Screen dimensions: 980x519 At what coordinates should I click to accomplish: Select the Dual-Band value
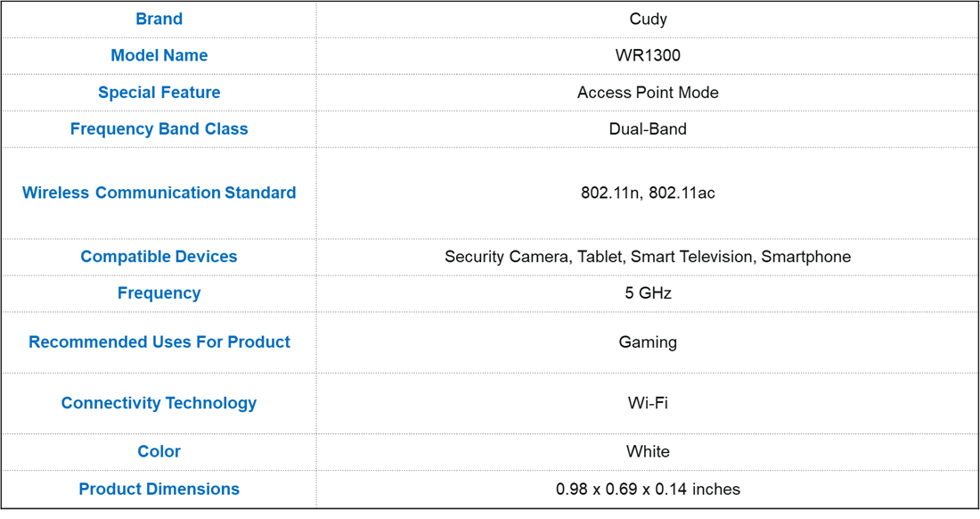click(x=648, y=128)
